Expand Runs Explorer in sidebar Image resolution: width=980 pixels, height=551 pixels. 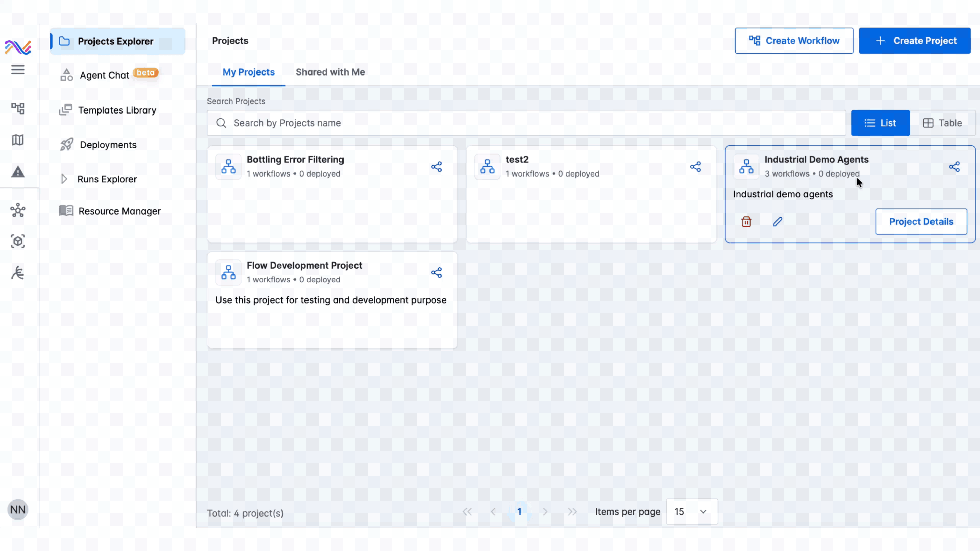click(x=64, y=179)
